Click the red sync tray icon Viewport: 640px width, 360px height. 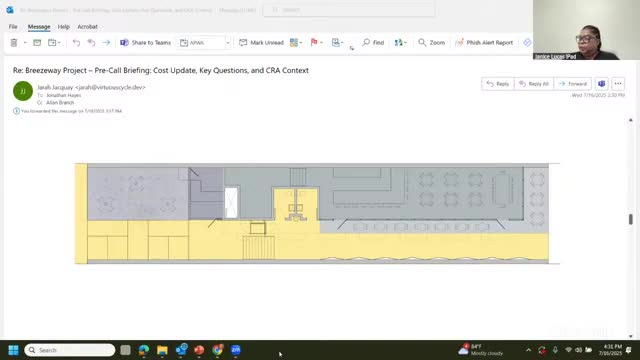(x=542, y=350)
